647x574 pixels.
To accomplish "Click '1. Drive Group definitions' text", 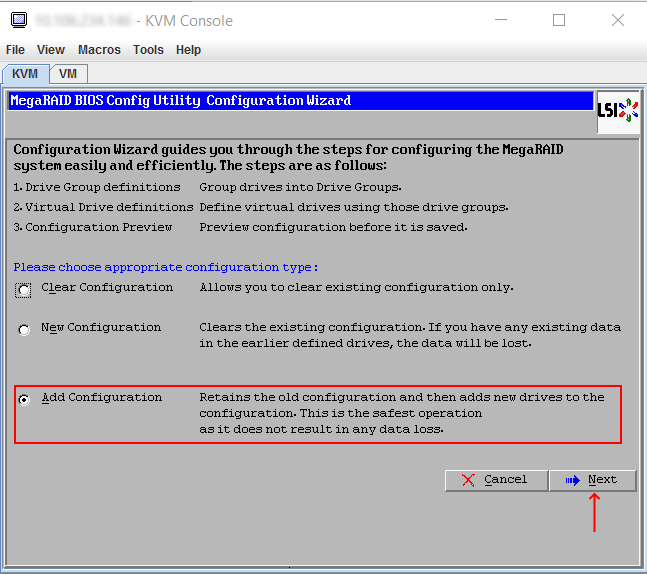I will 97,187.
